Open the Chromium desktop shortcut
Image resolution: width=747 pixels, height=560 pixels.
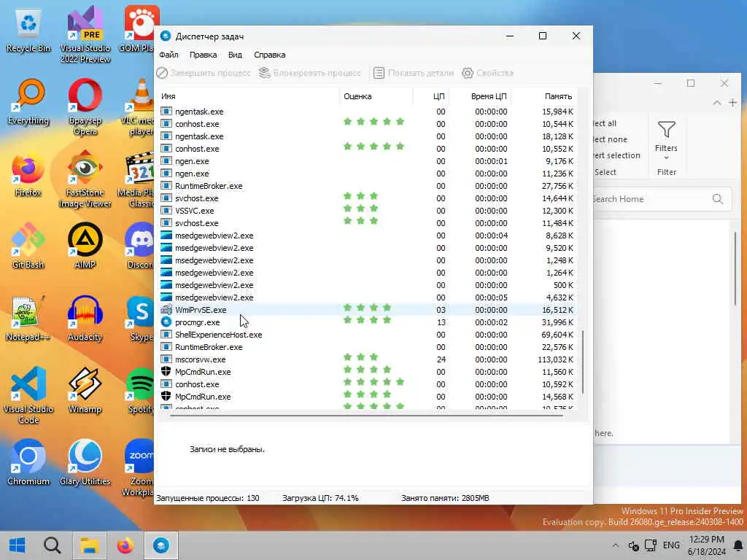click(28, 463)
